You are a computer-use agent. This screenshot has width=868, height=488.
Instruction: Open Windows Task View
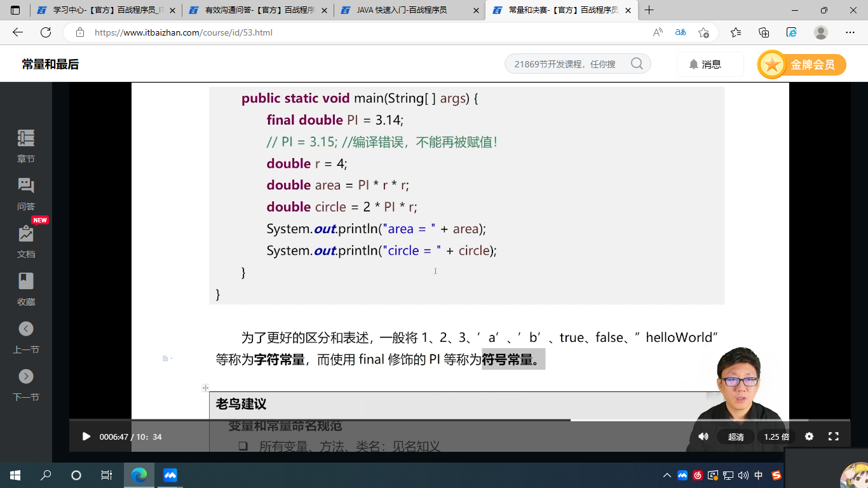[107, 475]
